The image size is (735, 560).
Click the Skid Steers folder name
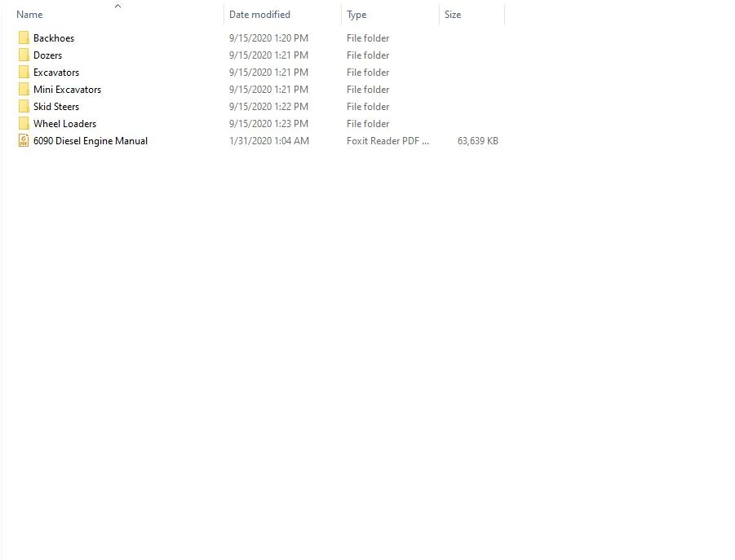click(x=56, y=107)
